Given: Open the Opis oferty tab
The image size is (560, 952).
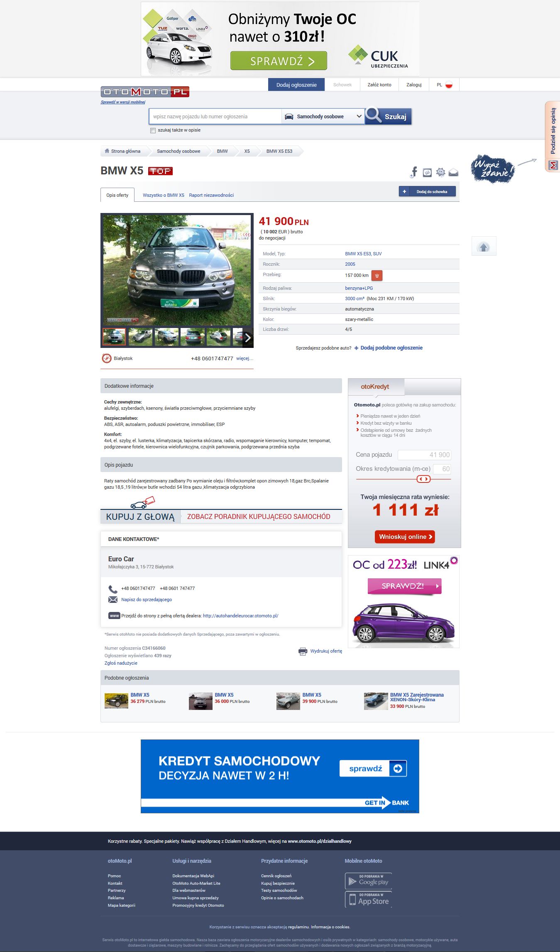Looking at the screenshot, I should pos(117,195).
